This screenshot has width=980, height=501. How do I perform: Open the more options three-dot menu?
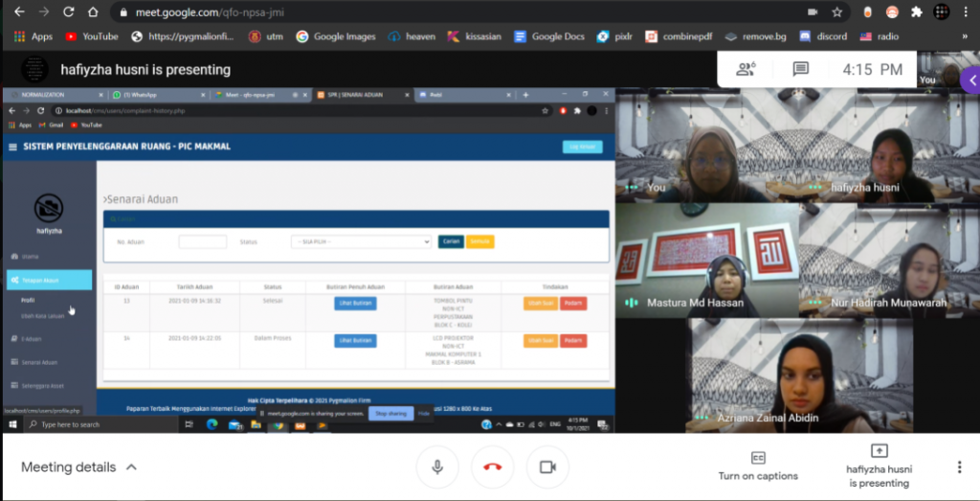(x=959, y=467)
